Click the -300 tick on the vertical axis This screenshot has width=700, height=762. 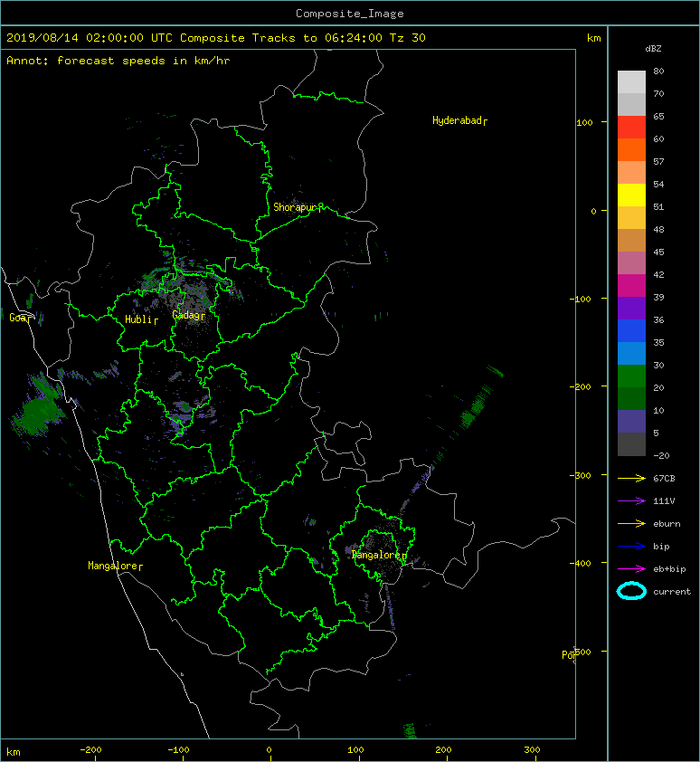[x=580, y=475]
